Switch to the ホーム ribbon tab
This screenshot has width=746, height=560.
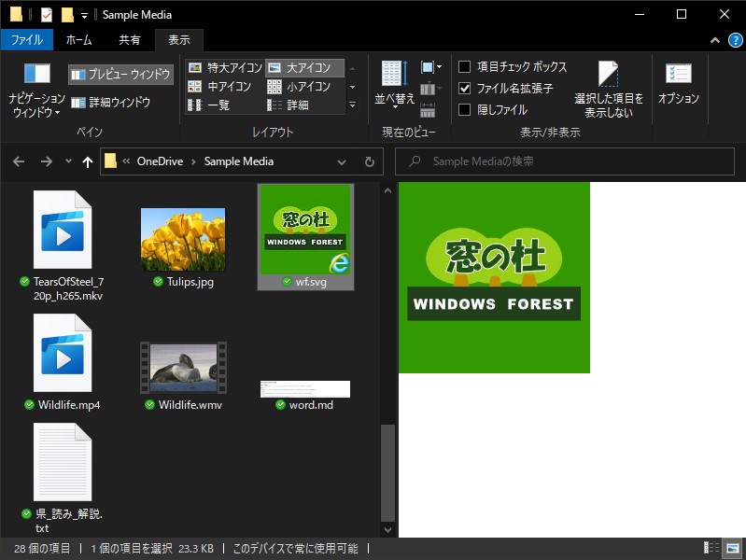(x=79, y=40)
